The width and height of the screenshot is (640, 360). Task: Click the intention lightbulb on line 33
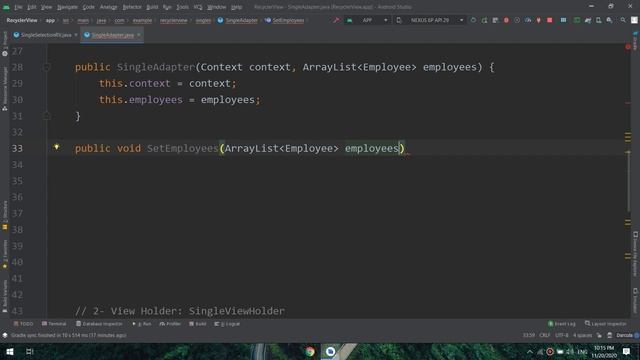click(56, 147)
